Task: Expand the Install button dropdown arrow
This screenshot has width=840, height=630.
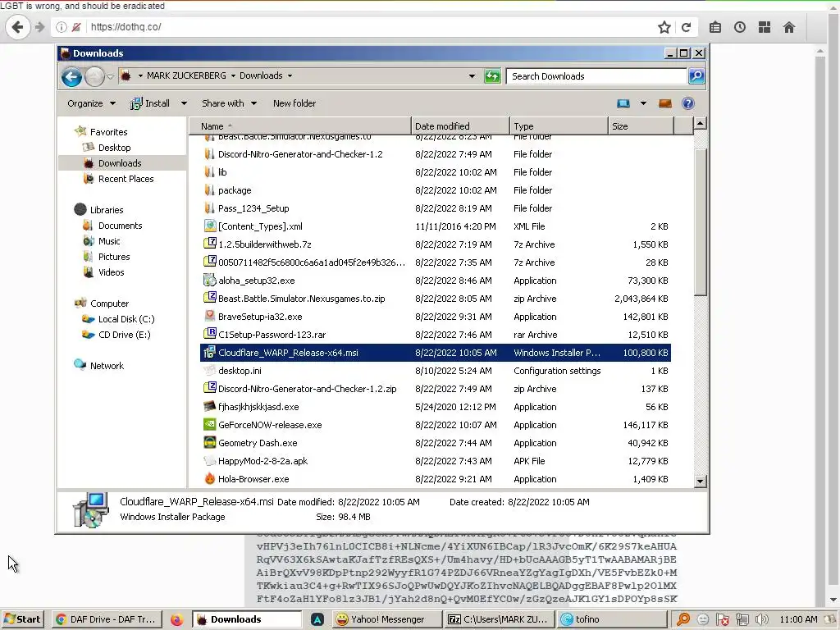Action: tap(184, 103)
